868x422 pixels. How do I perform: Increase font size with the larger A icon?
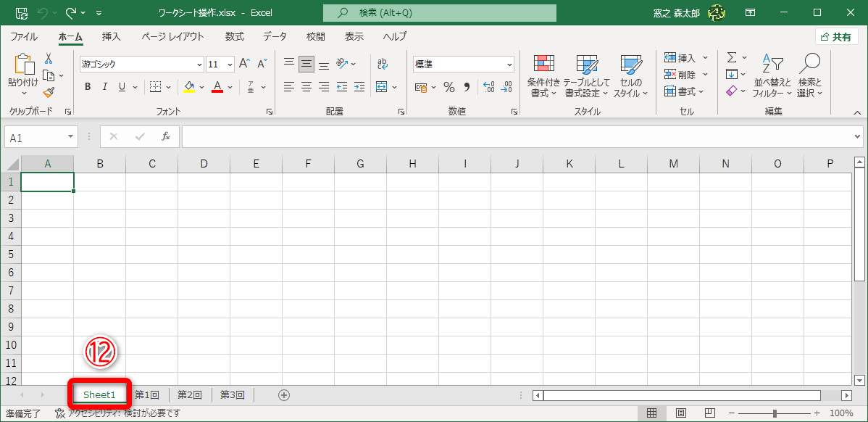[x=245, y=64]
